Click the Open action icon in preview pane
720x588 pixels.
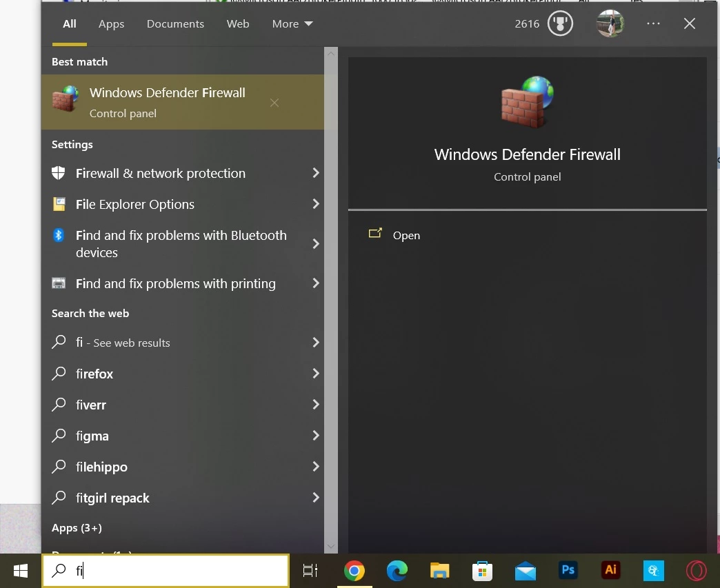point(375,233)
